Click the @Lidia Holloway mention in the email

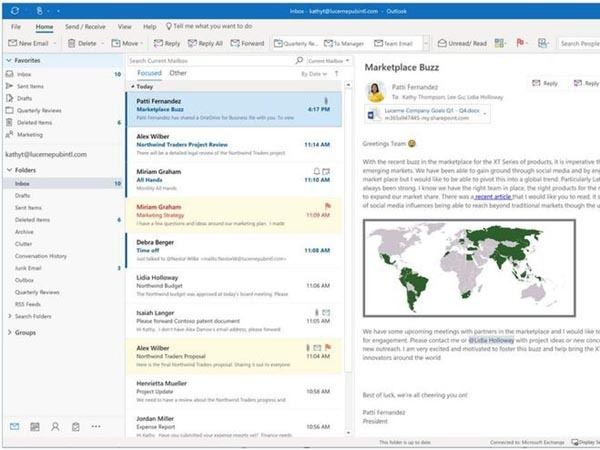pos(491,340)
